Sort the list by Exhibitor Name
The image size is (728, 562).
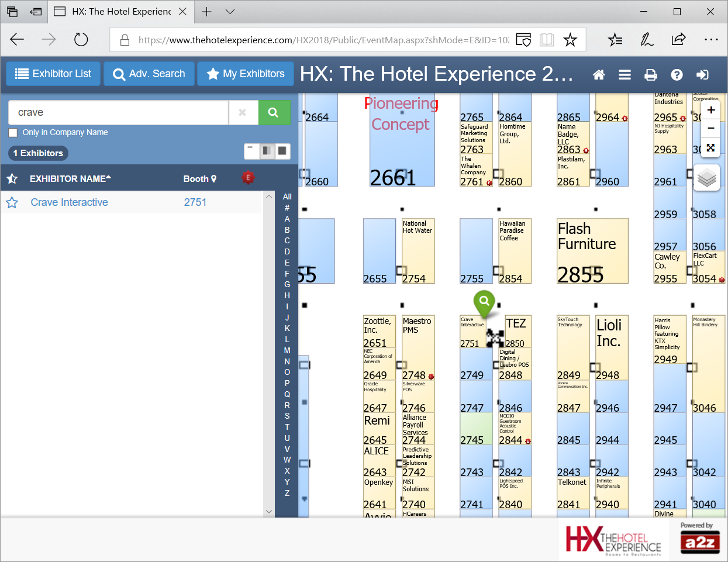pos(70,178)
